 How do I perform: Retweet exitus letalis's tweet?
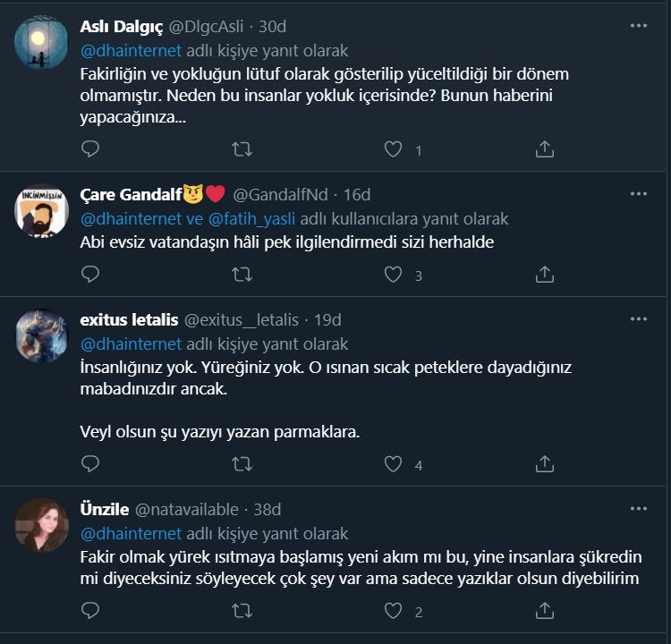click(242, 463)
